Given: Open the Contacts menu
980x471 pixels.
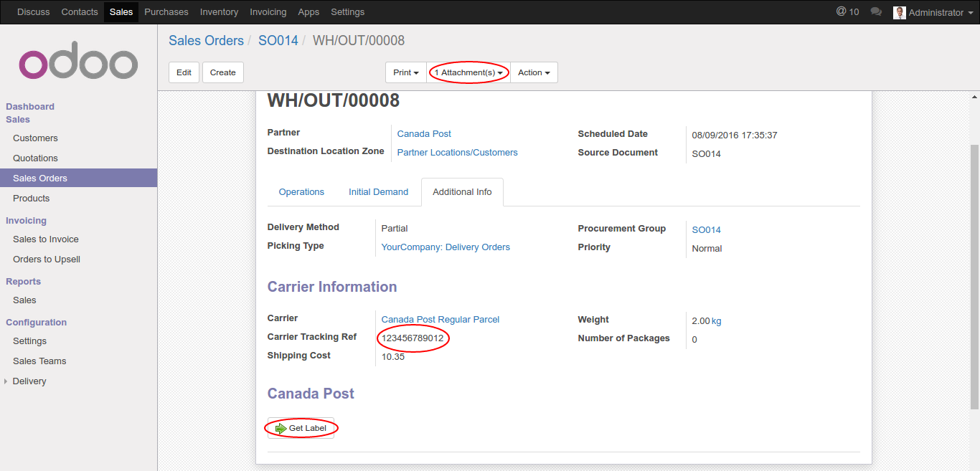Looking at the screenshot, I should [x=80, y=12].
